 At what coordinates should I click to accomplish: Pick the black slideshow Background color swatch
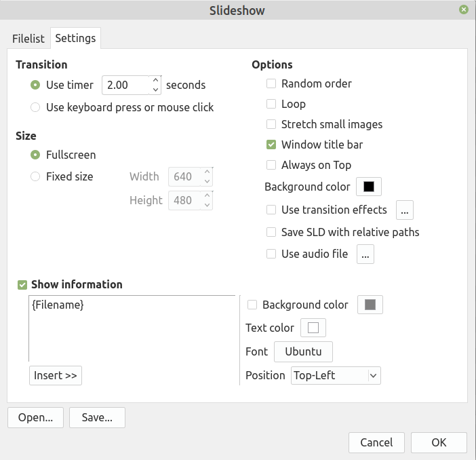coord(369,187)
